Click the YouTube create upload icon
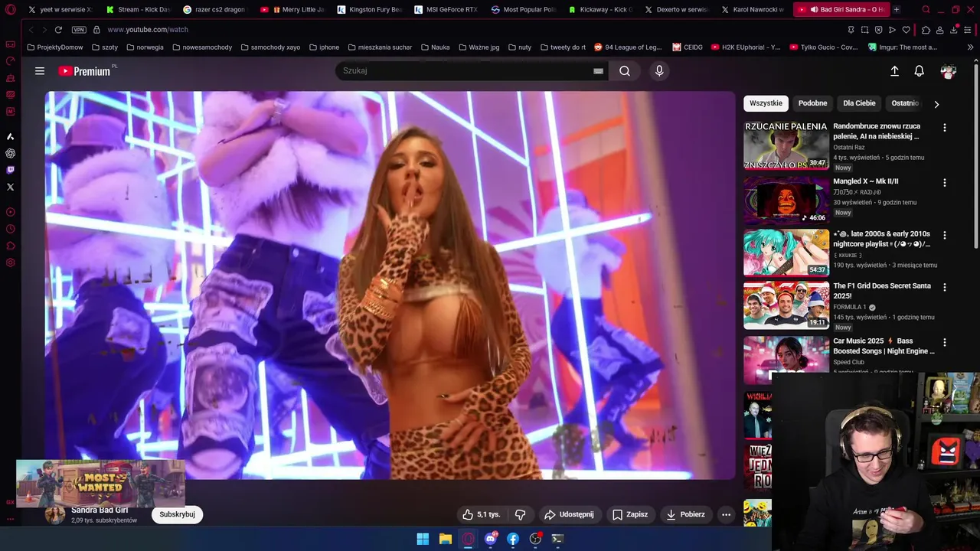This screenshot has width=980, height=551. tap(894, 70)
